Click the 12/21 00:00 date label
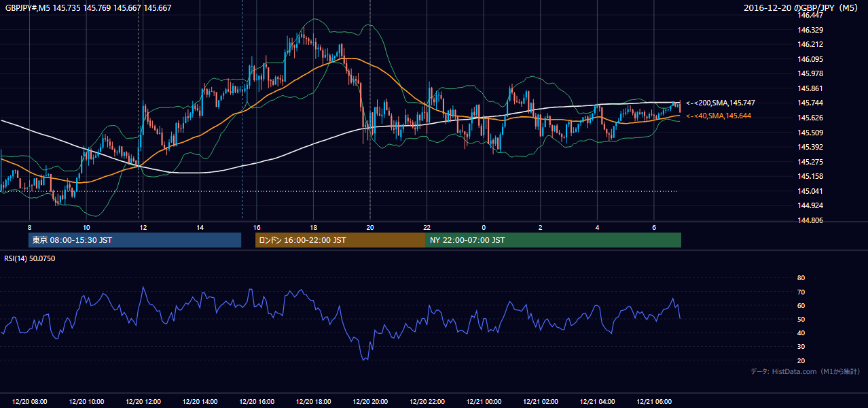The height and width of the screenshot is (408, 868). click(484, 402)
